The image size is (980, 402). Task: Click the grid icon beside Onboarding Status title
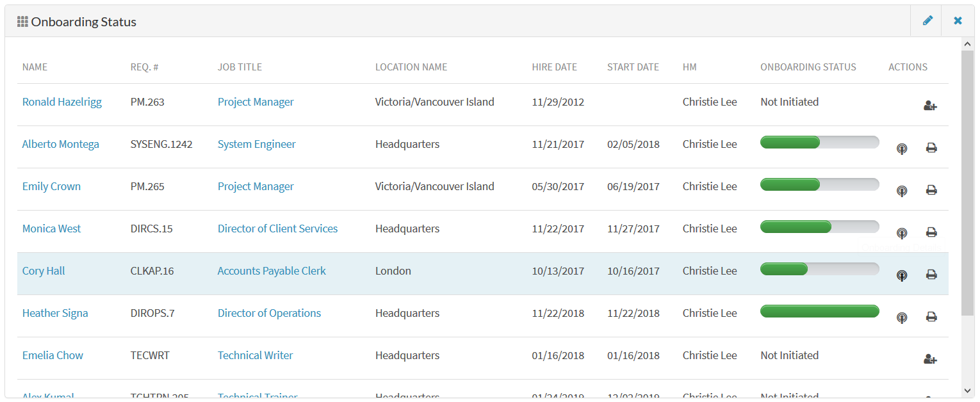tap(22, 22)
